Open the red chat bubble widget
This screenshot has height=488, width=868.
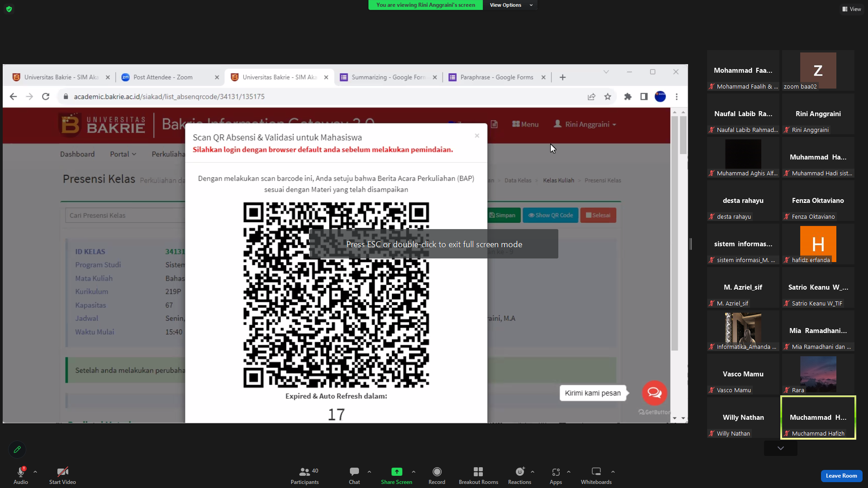click(x=654, y=393)
